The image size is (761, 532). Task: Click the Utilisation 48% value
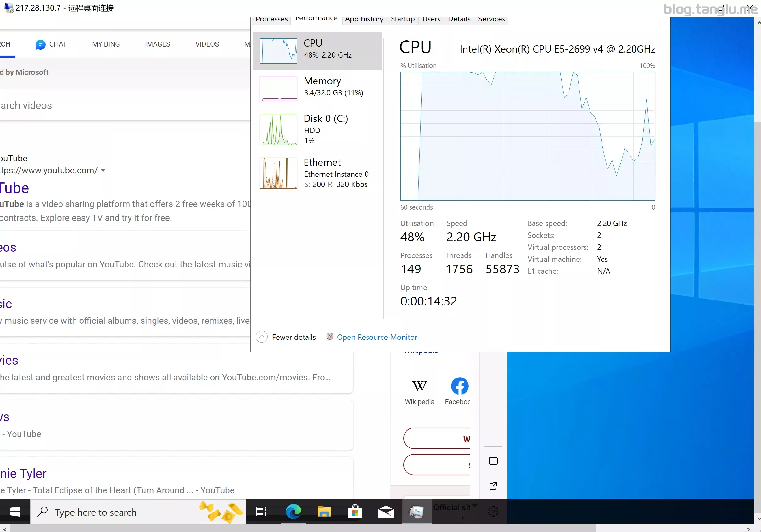(x=412, y=237)
